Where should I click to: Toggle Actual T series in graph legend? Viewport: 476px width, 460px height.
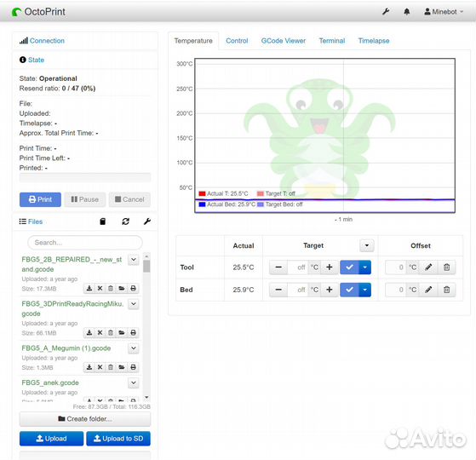click(223, 193)
